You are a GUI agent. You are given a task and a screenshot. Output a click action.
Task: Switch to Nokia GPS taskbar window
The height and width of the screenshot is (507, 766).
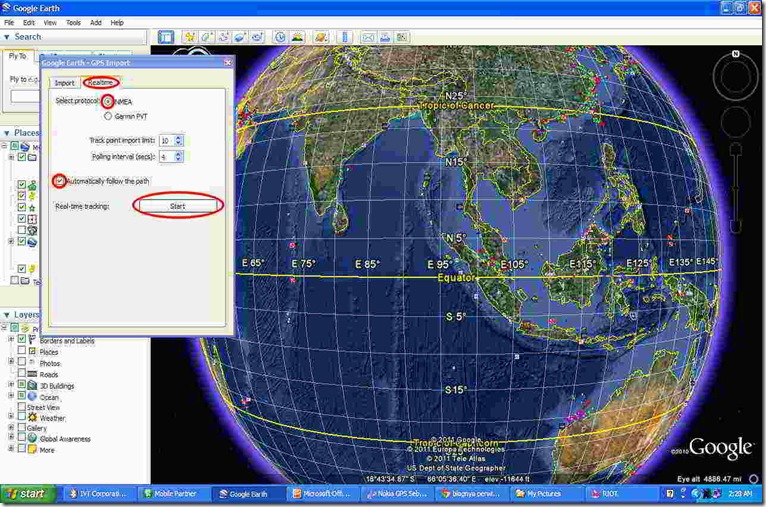[397, 494]
